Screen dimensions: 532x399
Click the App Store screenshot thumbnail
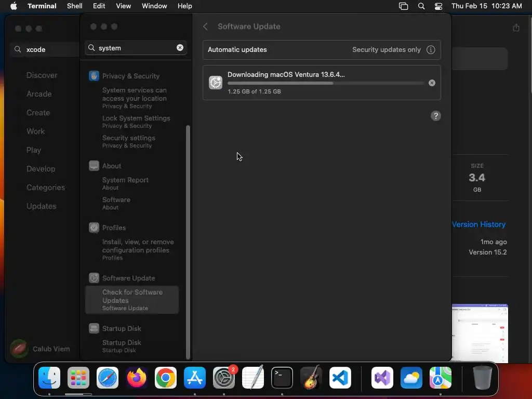point(480,333)
